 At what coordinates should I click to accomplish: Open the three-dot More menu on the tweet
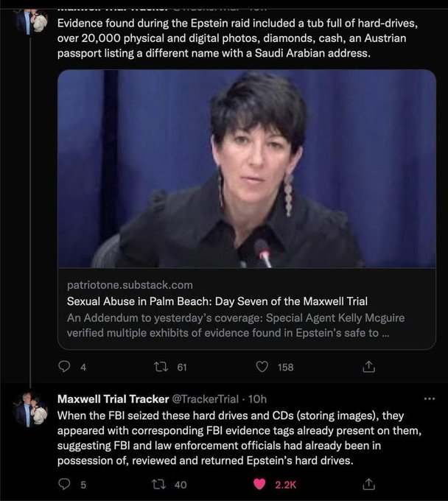(x=430, y=399)
